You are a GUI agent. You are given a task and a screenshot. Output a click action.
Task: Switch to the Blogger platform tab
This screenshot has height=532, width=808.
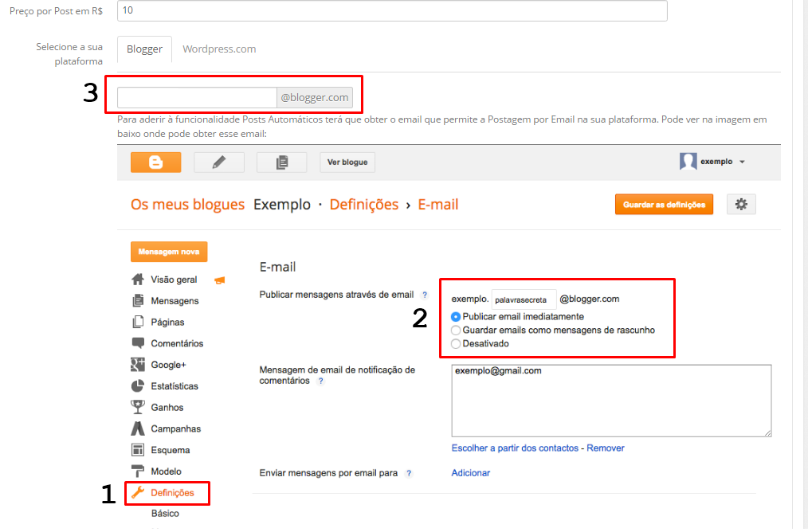(144, 49)
